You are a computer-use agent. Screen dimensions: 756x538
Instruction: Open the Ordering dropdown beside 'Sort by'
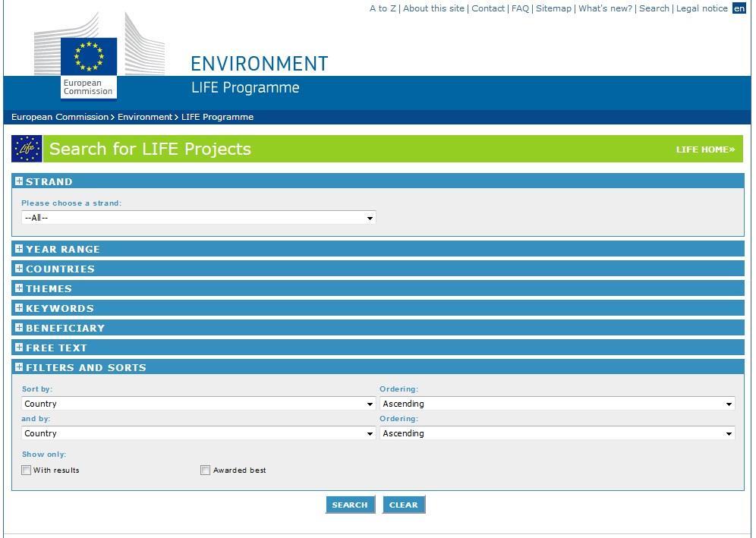(x=557, y=404)
